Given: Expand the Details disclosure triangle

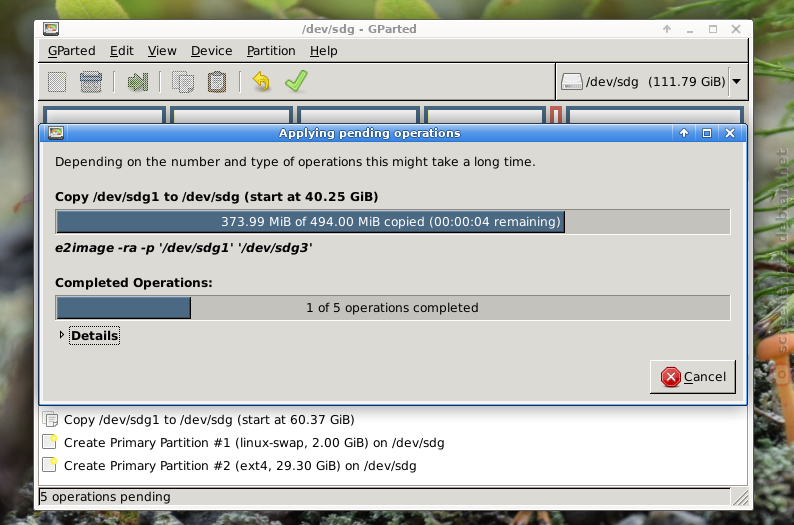Looking at the screenshot, I should pyautogui.click(x=62, y=335).
